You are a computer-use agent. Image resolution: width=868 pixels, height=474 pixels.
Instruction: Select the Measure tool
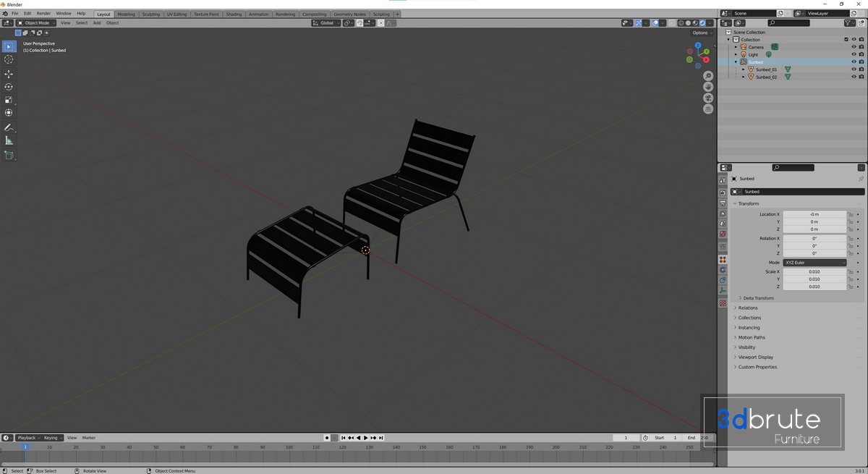coord(9,140)
